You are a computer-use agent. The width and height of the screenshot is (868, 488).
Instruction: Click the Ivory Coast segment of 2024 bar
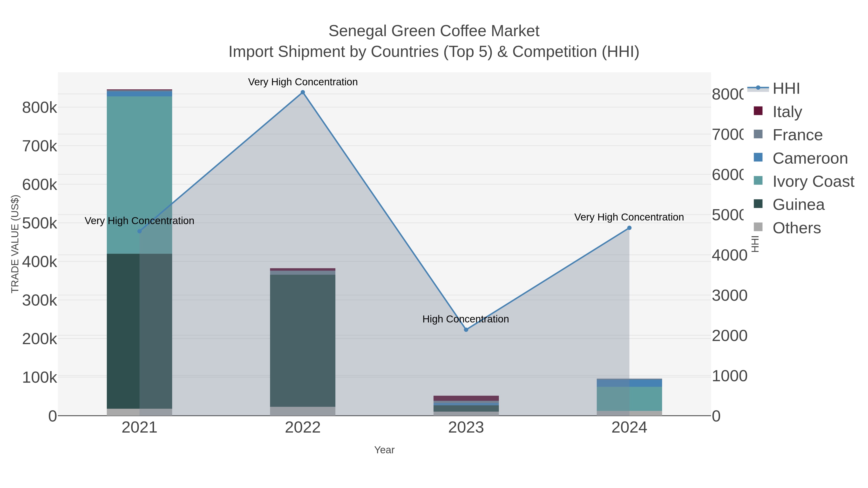tap(630, 399)
